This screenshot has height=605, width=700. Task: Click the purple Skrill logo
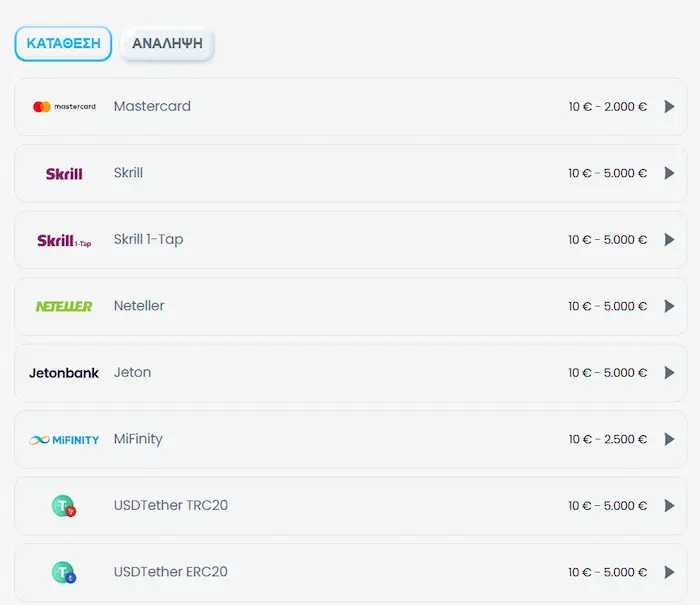tap(64, 173)
